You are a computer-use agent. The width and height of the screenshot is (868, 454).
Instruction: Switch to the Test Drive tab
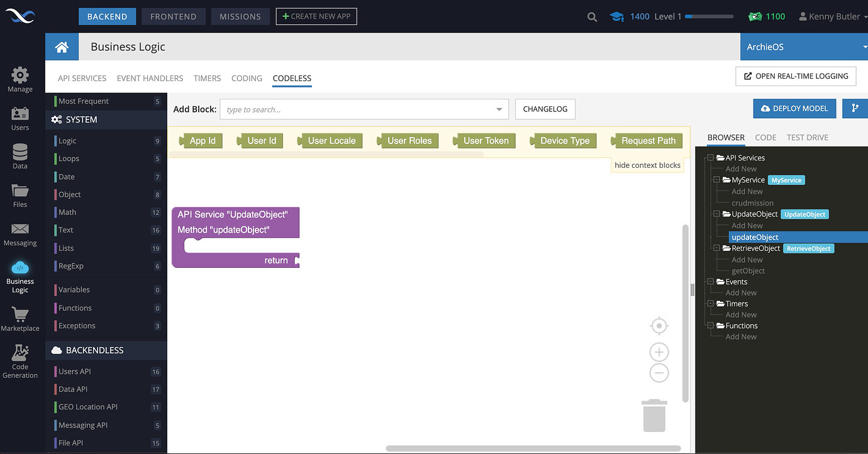click(x=807, y=137)
